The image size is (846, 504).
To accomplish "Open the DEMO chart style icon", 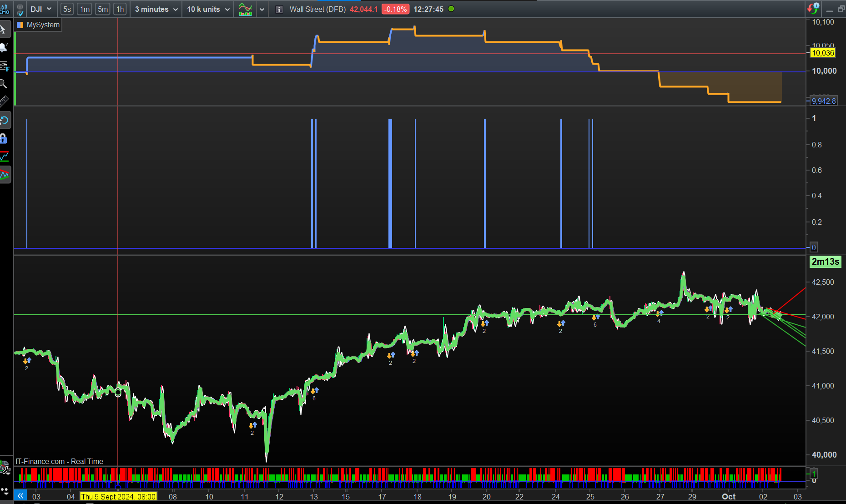I will (5, 9).
